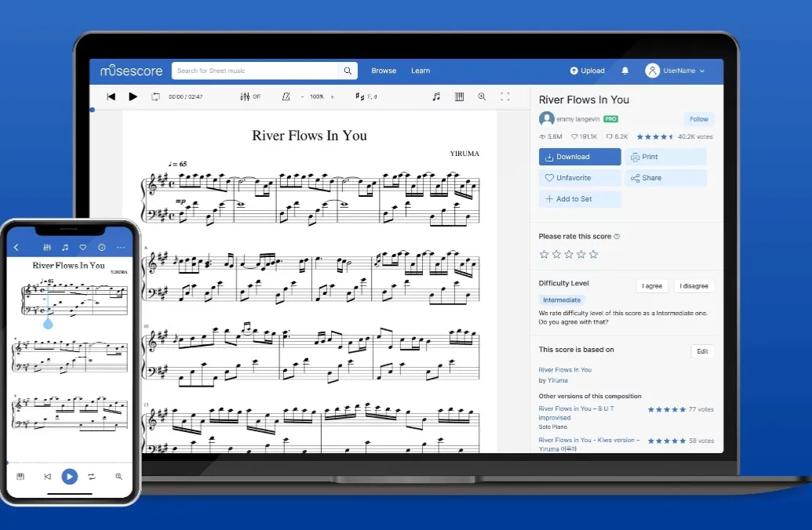This screenshot has height=530, width=812.
Task: Click Add to Set
Action: [x=580, y=199]
